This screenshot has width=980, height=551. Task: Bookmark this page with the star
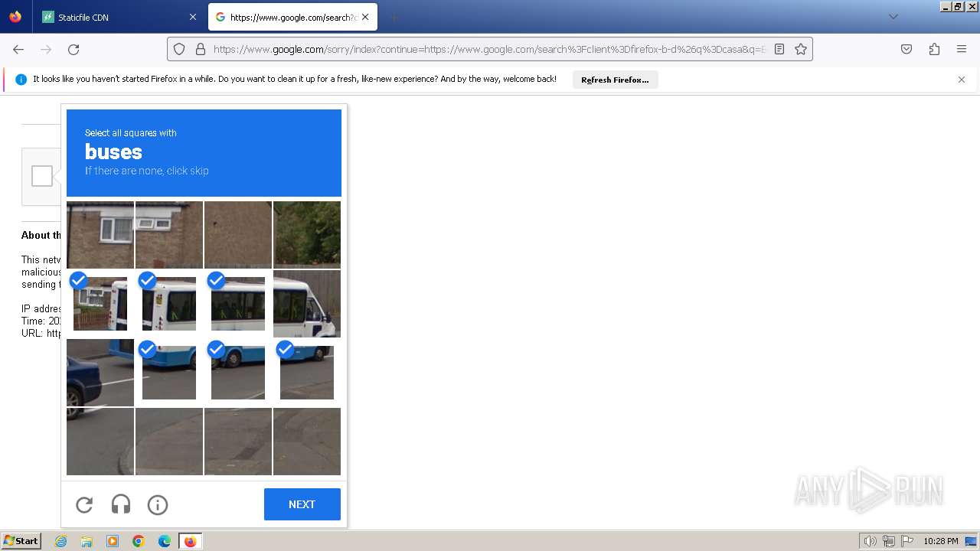pyautogui.click(x=801, y=49)
